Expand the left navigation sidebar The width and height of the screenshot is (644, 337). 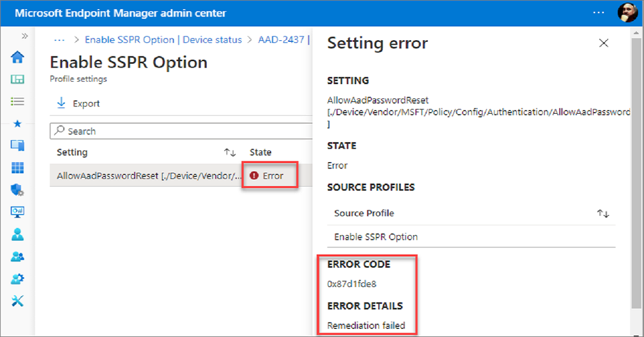point(24,36)
